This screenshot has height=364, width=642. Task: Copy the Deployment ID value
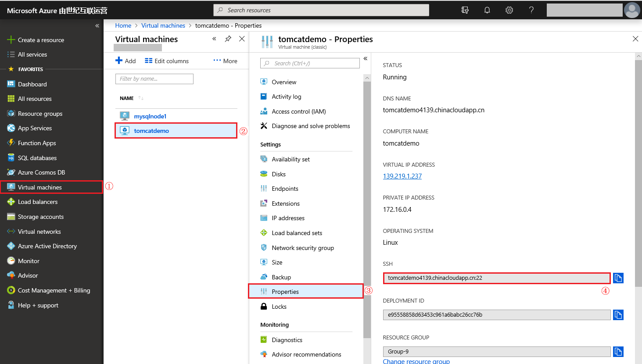click(618, 315)
